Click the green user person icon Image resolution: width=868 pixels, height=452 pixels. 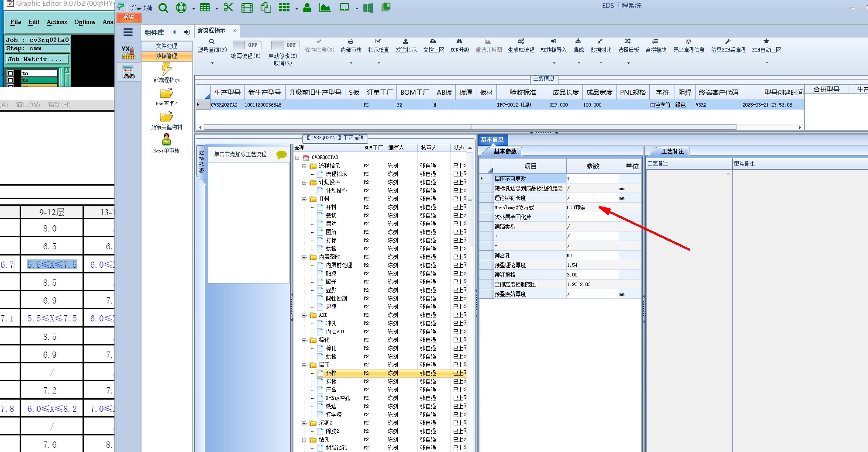(x=307, y=7)
